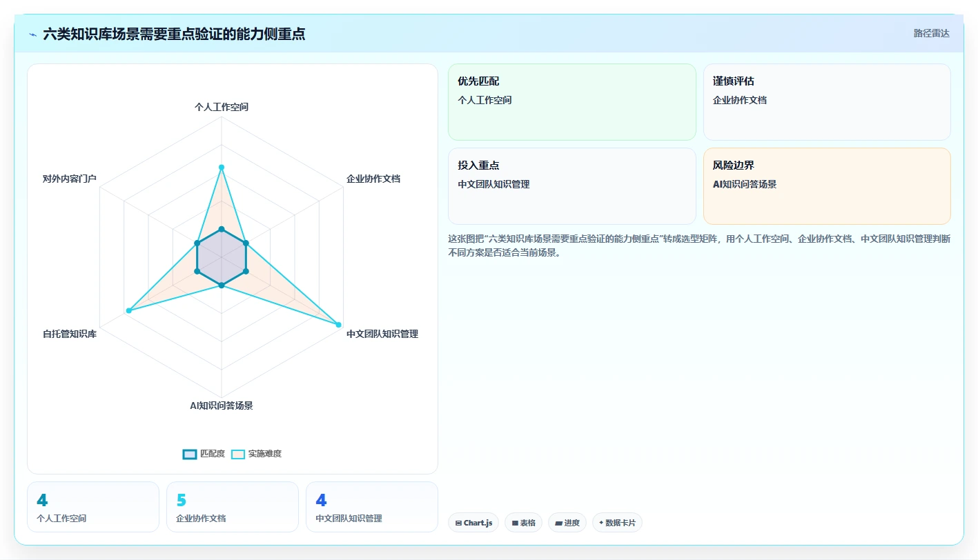Select the Chart.js chip

[473, 523]
